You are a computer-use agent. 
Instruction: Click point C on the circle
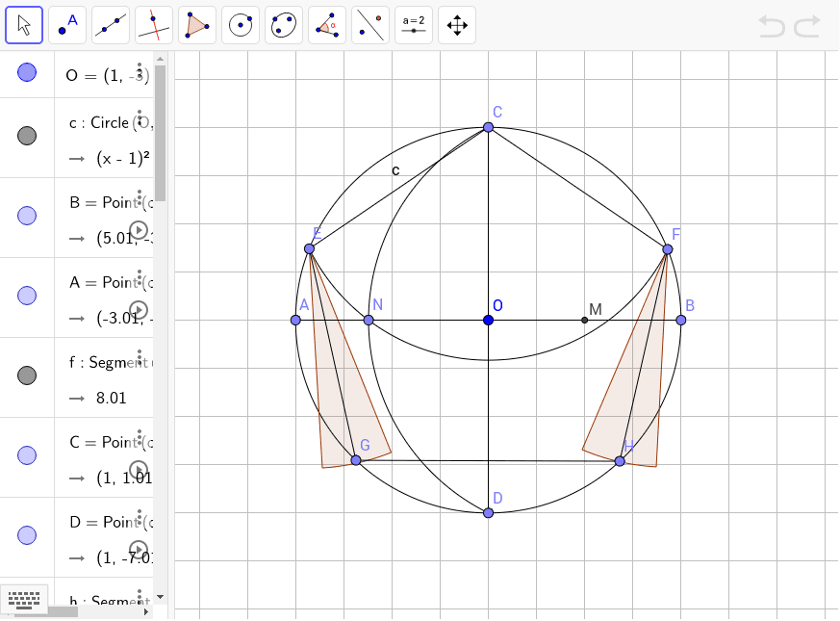[x=488, y=127]
